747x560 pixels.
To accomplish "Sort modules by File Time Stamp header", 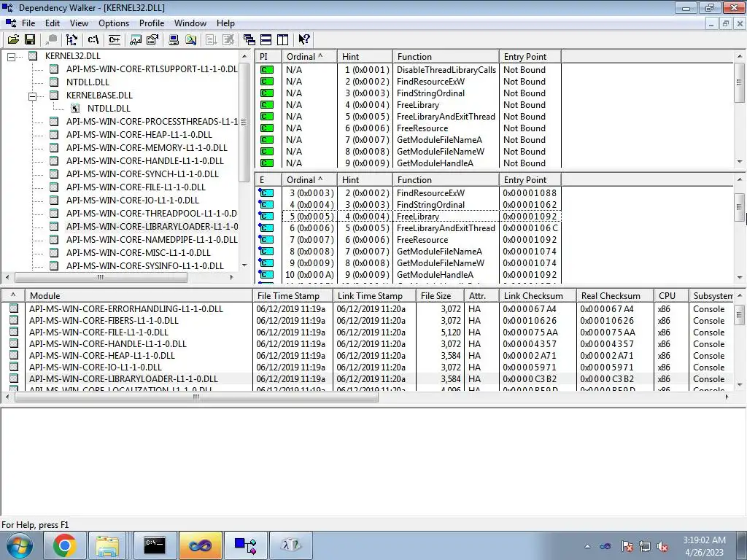I will tap(293, 296).
